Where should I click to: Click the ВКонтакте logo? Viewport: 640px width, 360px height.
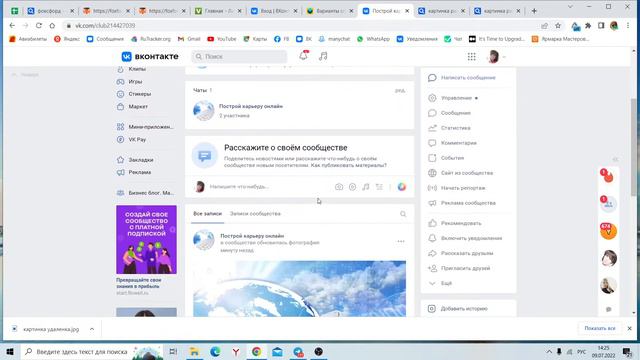pos(150,56)
